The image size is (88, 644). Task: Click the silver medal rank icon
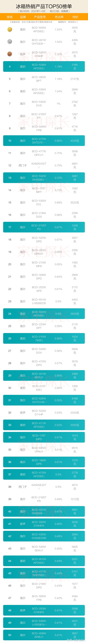10,42
